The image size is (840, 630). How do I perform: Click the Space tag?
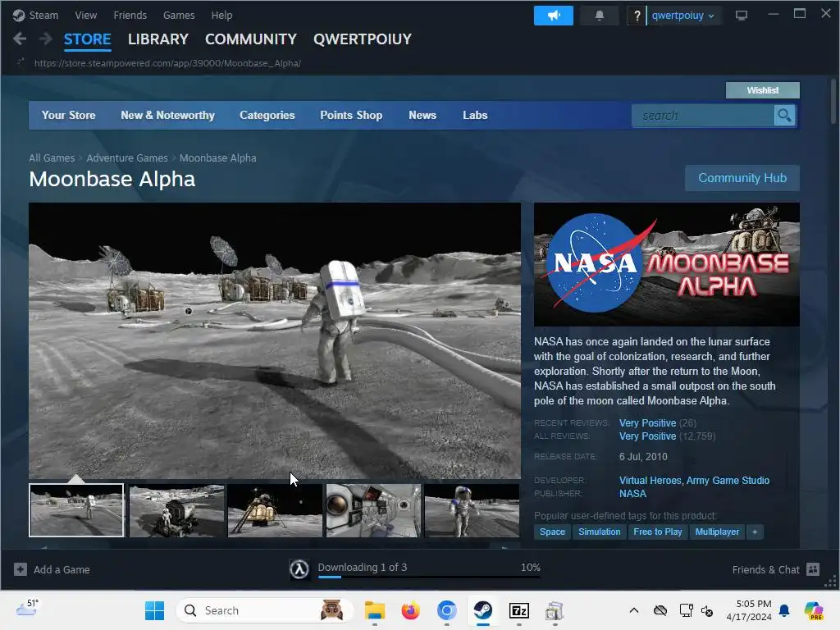point(552,532)
